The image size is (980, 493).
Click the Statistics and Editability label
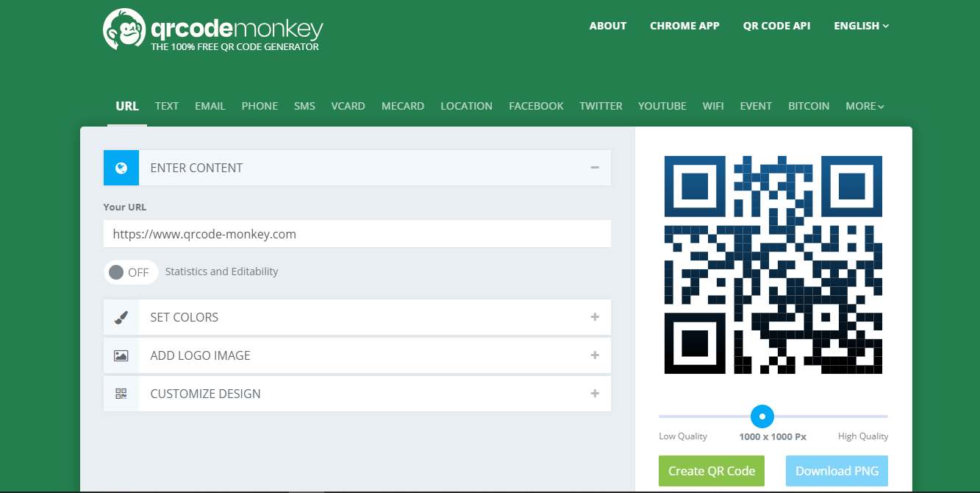click(x=221, y=272)
